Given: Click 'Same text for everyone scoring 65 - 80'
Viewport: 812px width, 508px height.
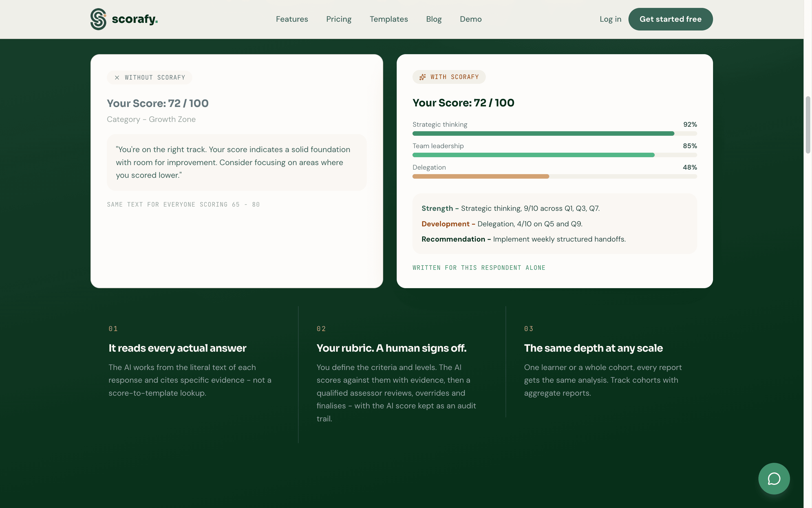Looking at the screenshot, I should [183, 205].
